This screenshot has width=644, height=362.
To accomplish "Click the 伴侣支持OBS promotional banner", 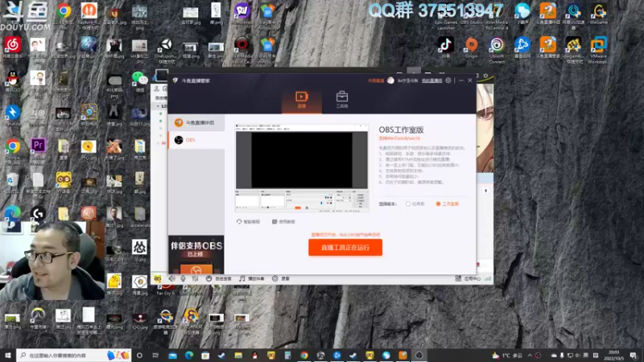I will click(x=196, y=254).
